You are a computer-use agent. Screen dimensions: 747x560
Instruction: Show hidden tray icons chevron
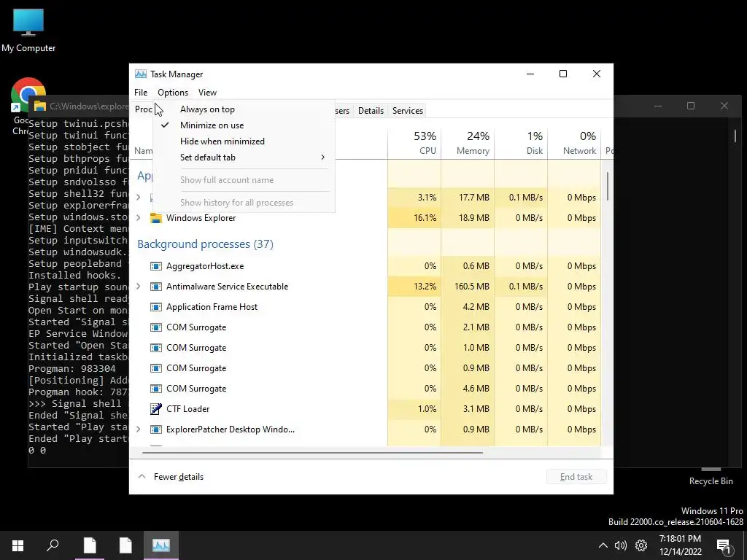(603, 545)
